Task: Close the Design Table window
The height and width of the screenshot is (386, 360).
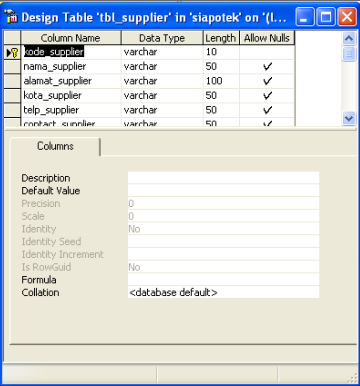Action: 347,17
